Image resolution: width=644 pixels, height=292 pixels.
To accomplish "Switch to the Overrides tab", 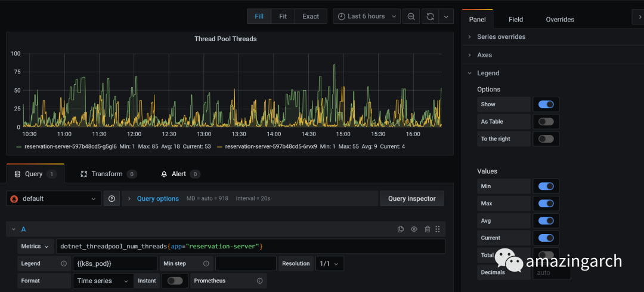I will point(560,19).
